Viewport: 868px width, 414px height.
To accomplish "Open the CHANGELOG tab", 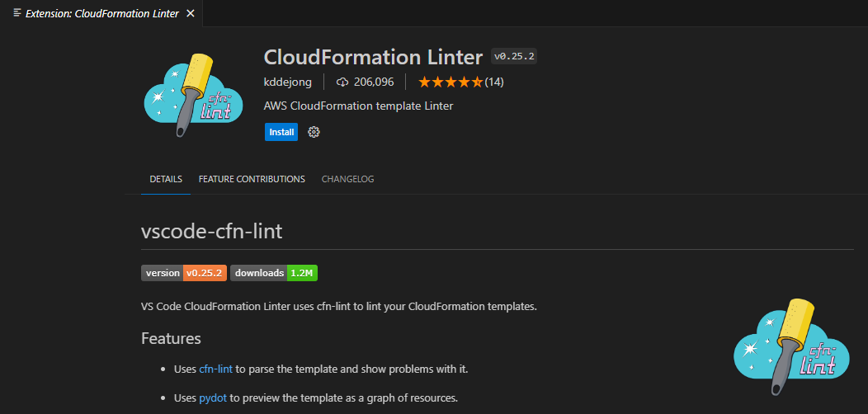I will (x=347, y=179).
